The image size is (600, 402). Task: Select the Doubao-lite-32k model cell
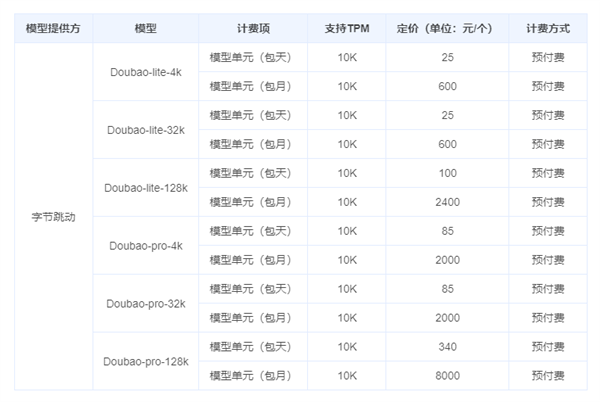click(x=145, y=130)
